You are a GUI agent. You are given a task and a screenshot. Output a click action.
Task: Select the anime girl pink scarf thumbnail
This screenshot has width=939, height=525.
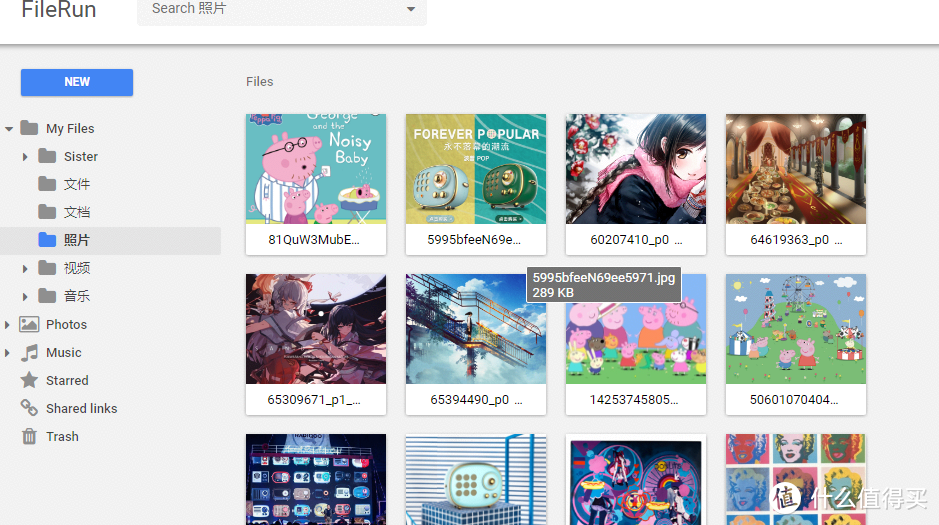coord(635,169)
